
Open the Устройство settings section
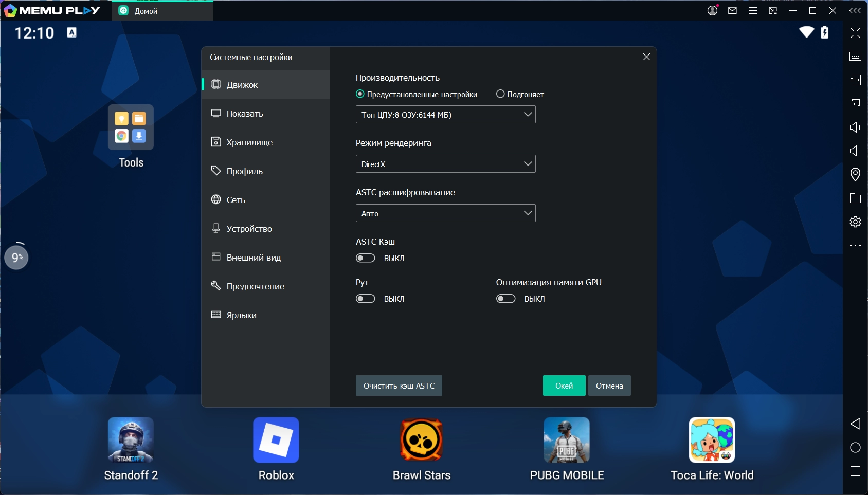266,229
